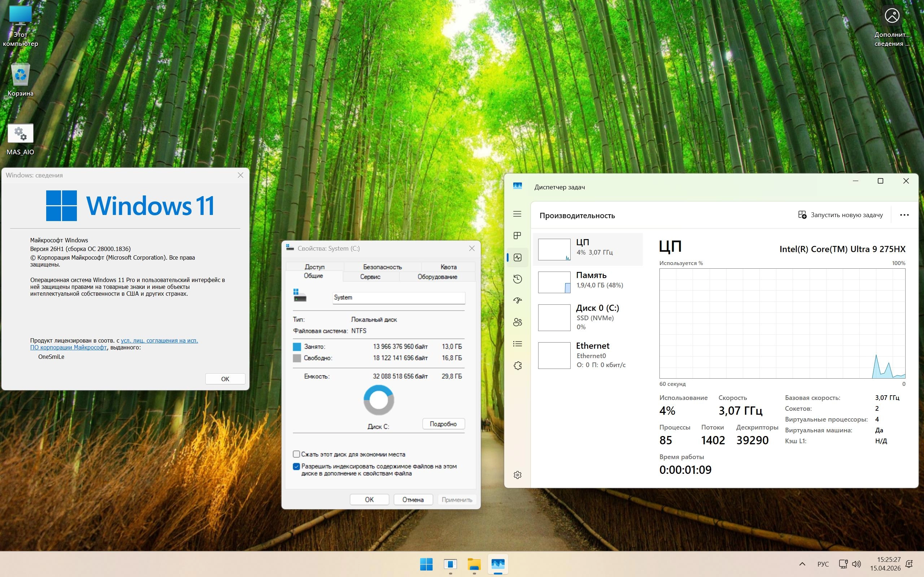Open Startup apps icon in sidebar
The width and height of the screenshot is (924, 577).
tap(517, 301)
